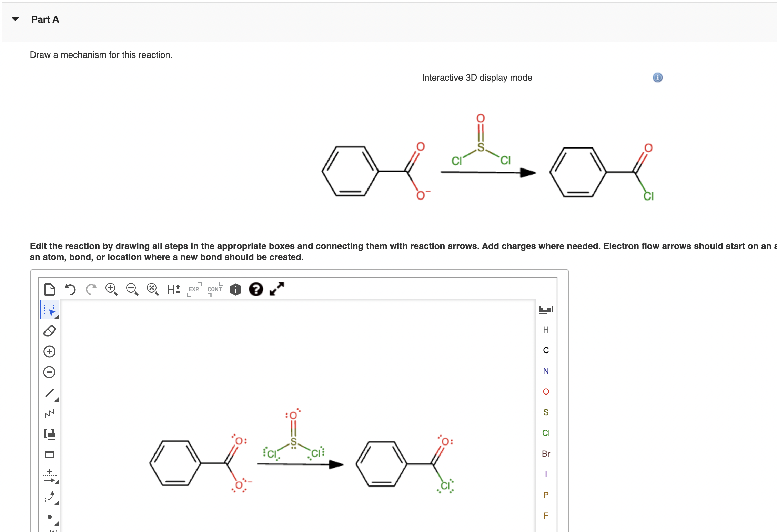Choose chlorine Cl from element list
777x532 pixels.
click(546, 433)
